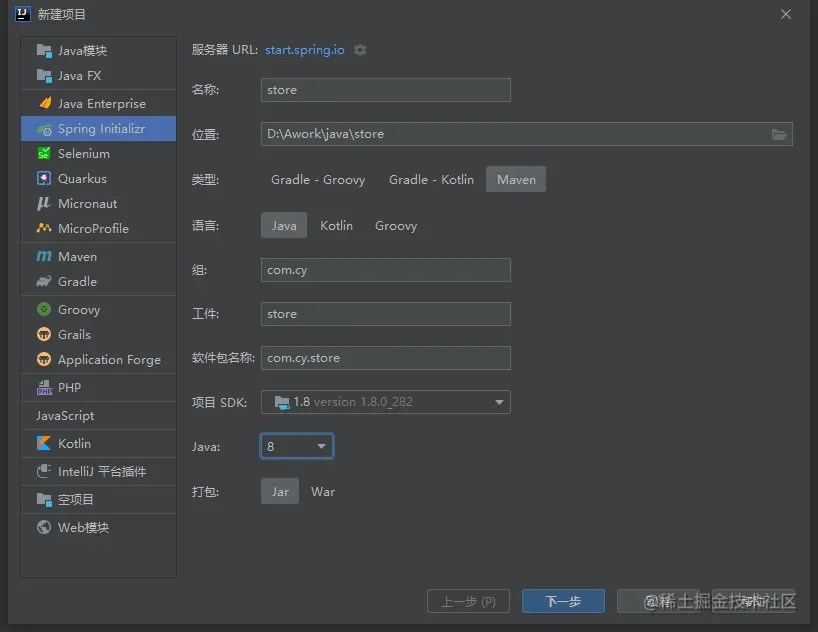Screen dimensions: 818x632
Task: Click the PHP icon
Action: click(44, 387)
